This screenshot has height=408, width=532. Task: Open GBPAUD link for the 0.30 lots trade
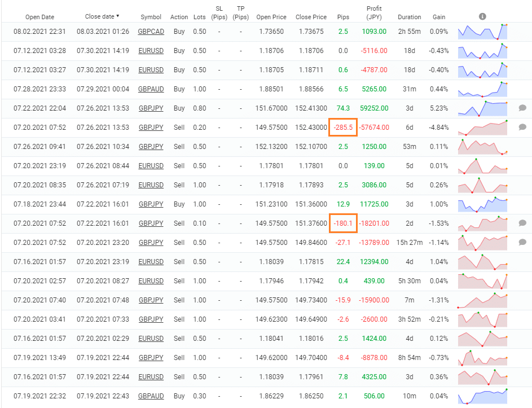click(x=151, y=396)
